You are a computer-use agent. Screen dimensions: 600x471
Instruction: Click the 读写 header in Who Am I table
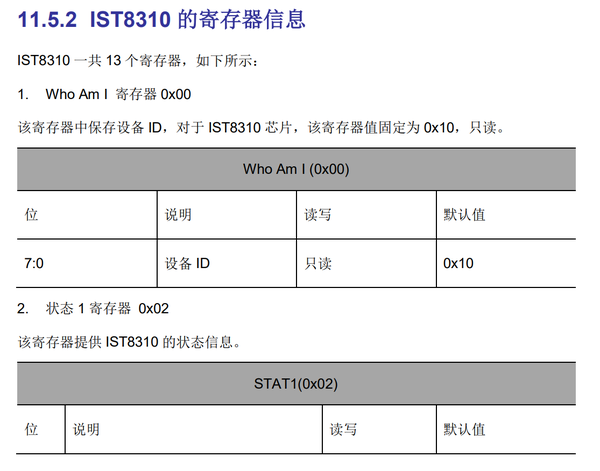318,216
